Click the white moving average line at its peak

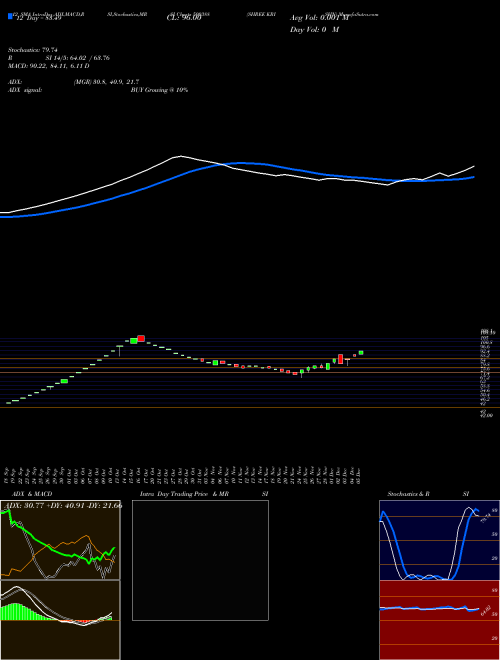[181, 156]
